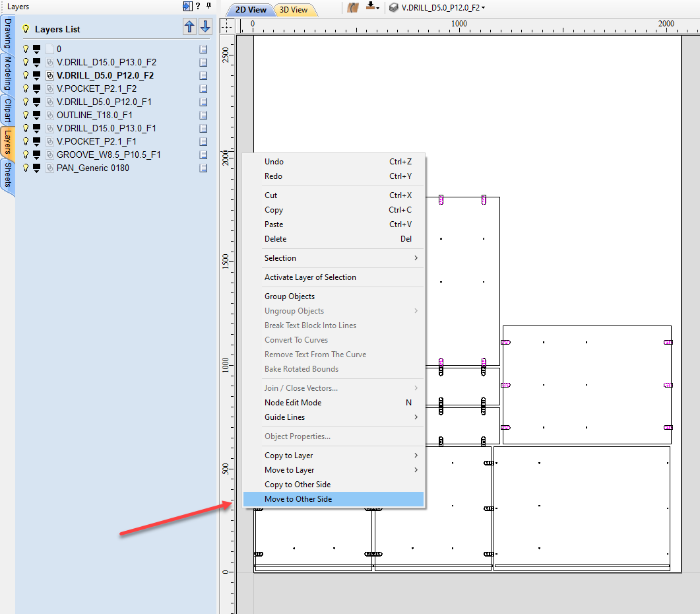700x614 pixels.
Task: Toggle visibility of V.POCKET_P2.1_F1 layer
Action: click(x=26, y=141)
